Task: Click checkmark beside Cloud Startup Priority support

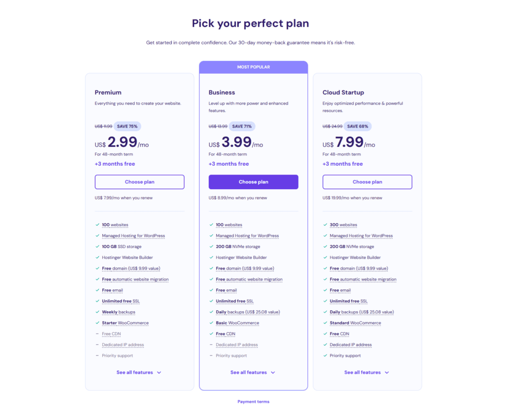Action: pyautogui.click(x=325, y=356)
